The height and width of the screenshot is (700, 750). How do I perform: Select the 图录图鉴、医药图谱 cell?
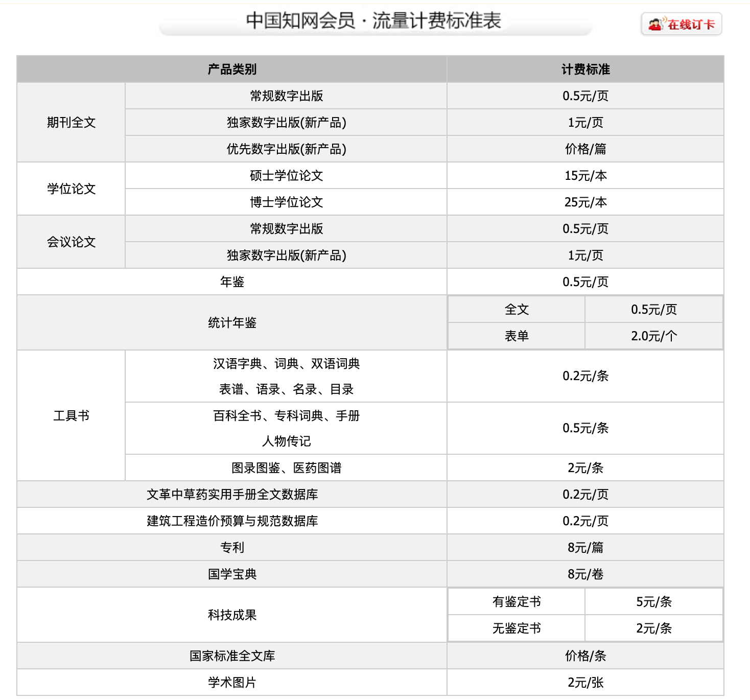(x=286, y=468)
